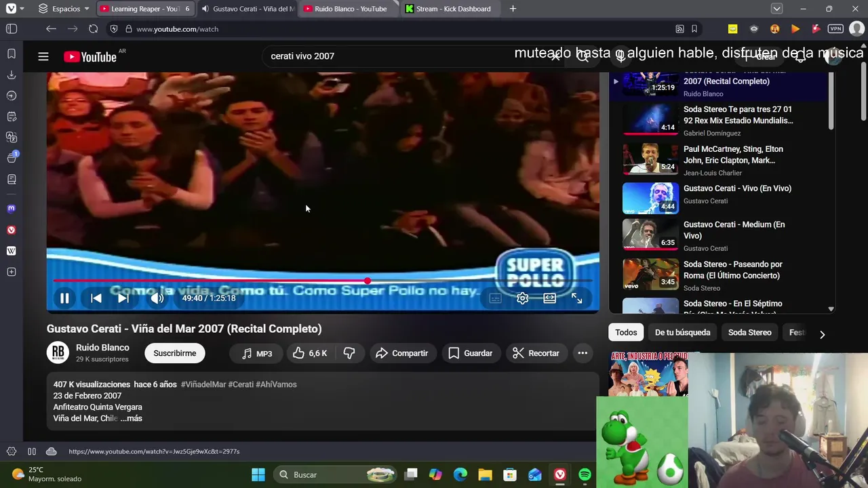Open browser profile avatar
The height and width of the screenshot is (488, 868).
(x=856, y=29)
